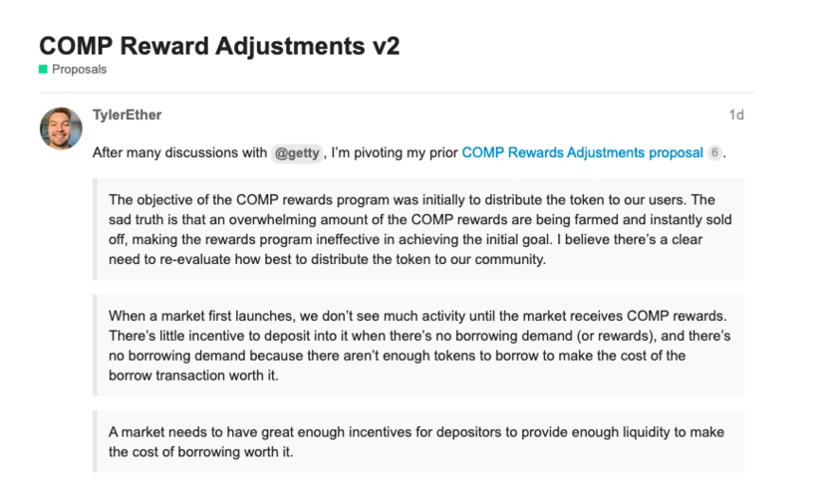Click the link click-count badge showing 6
The image size is (825, 504).
pyautogui.click(x=714, y=152)
